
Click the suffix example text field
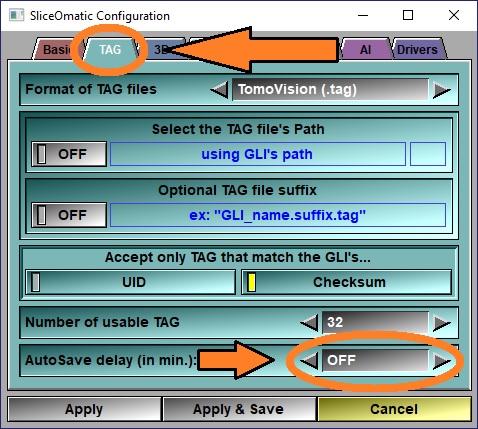(278, 215)
